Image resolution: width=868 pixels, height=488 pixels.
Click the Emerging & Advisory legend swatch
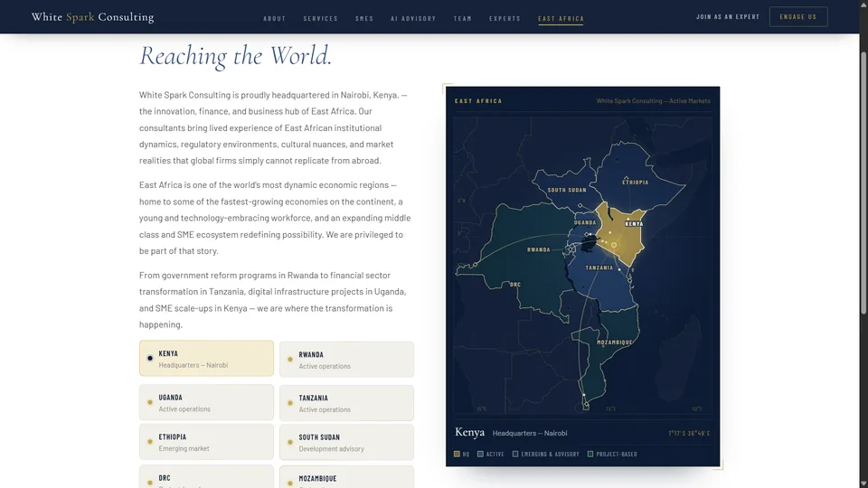click(x=515, y=455)
